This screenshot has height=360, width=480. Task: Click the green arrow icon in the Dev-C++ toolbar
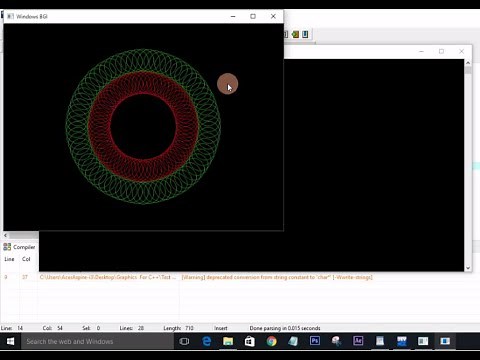point(295,34)
